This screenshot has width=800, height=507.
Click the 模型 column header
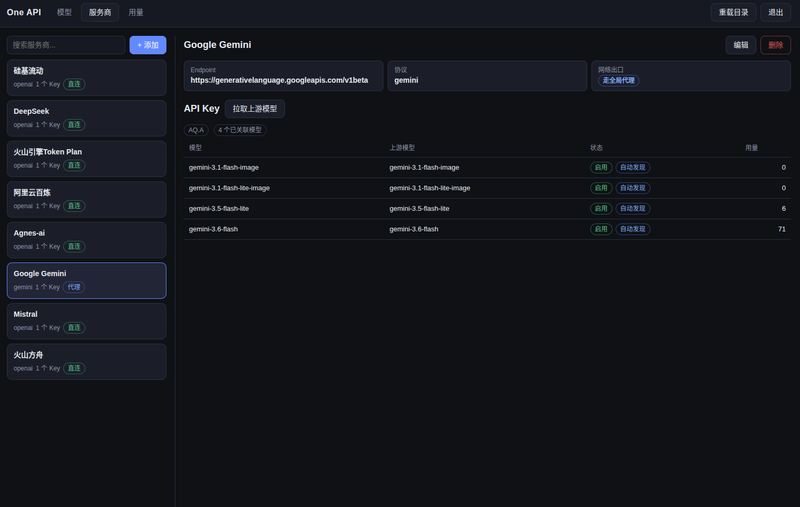coord(195,148)
